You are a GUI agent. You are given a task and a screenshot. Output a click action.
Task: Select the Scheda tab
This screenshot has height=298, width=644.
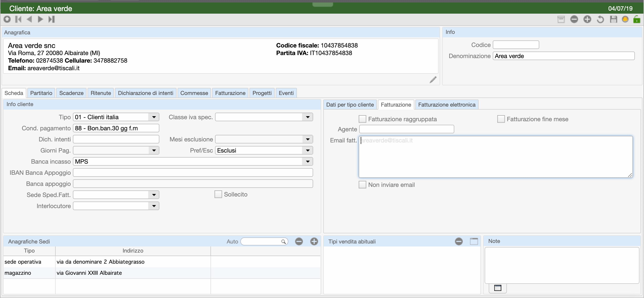pyautogui.click(x=14, y=93)
